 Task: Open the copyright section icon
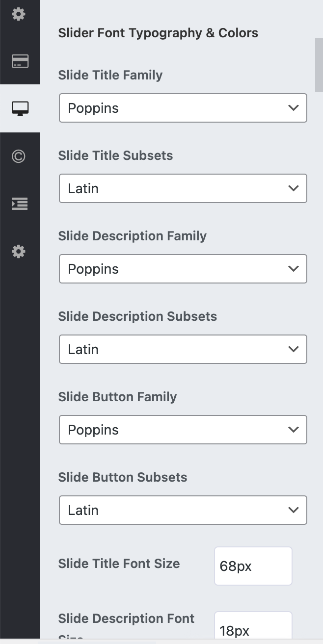19,155
